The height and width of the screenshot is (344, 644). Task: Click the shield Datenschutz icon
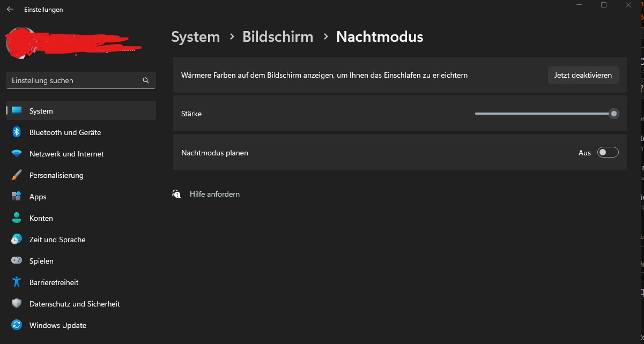coord(17,304)
